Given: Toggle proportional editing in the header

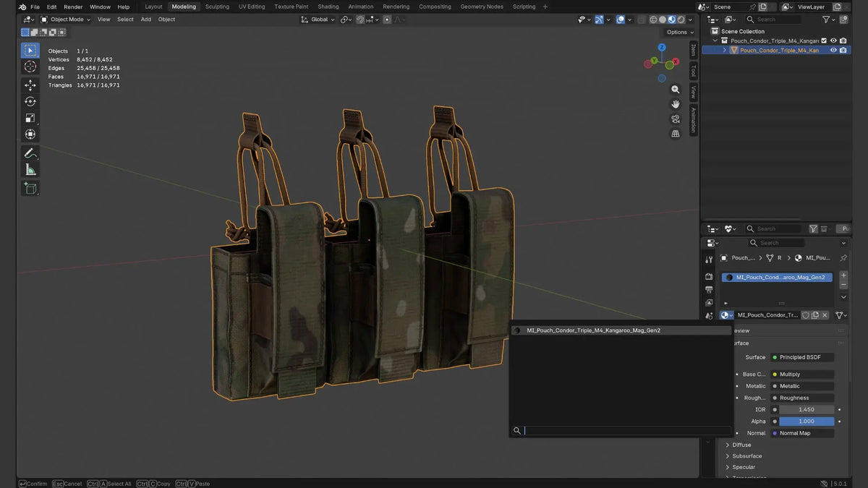Looking at the screenshot, I should 387,20.
